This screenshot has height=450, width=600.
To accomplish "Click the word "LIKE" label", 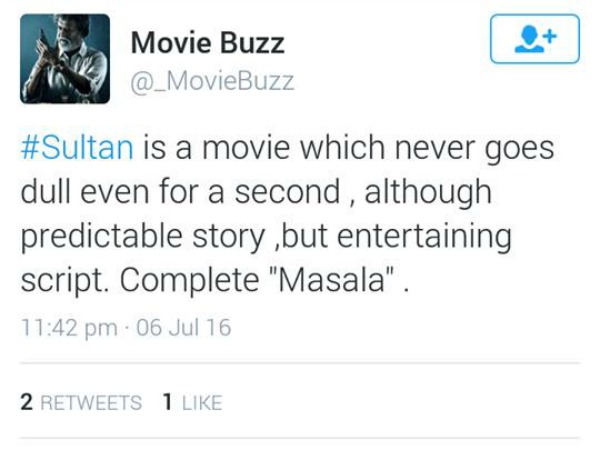I will click(x=202, y=403).
